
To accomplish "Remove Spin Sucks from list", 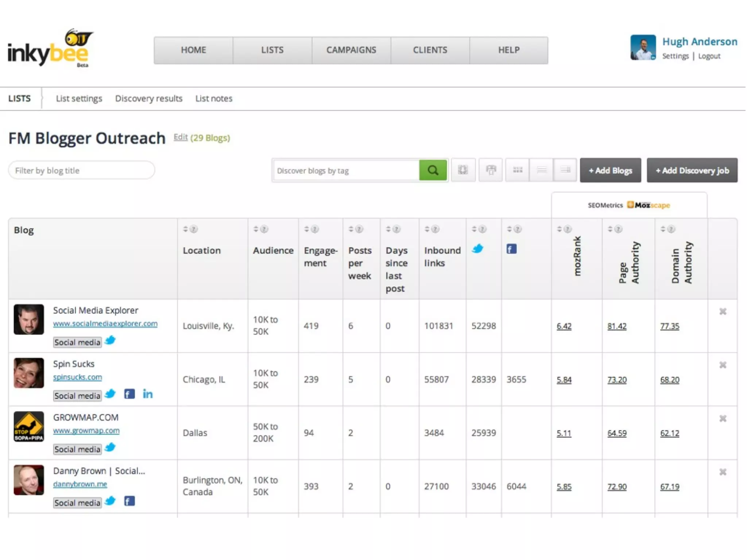I will pyautogui.click(x=723, y=365).
